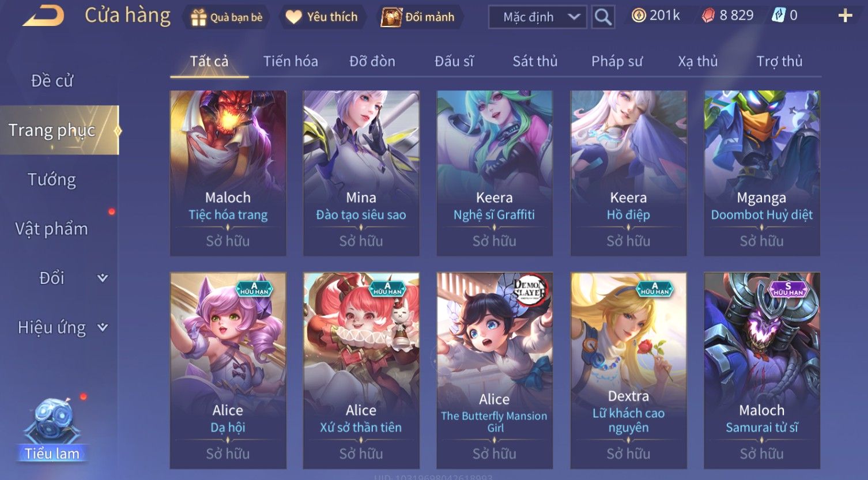Go to Tướng in the sidebar

pyautogui.click(x=52, y=179)
